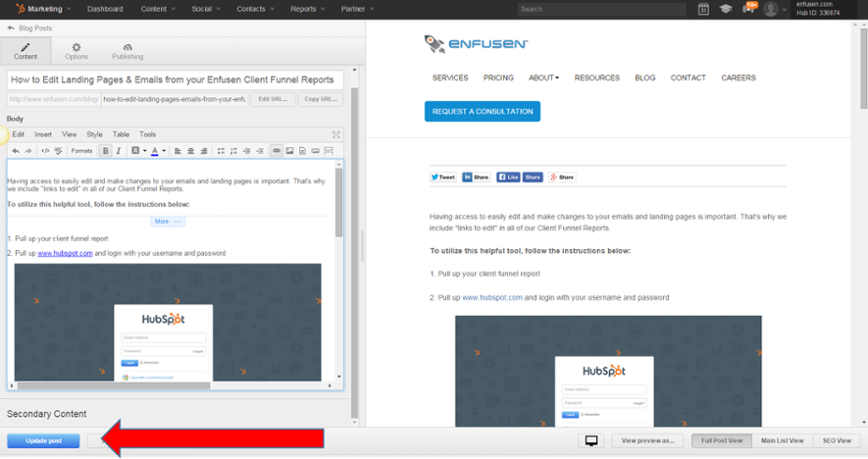Click View preview as... button
The image size is (868, 459).
point(647,440)
